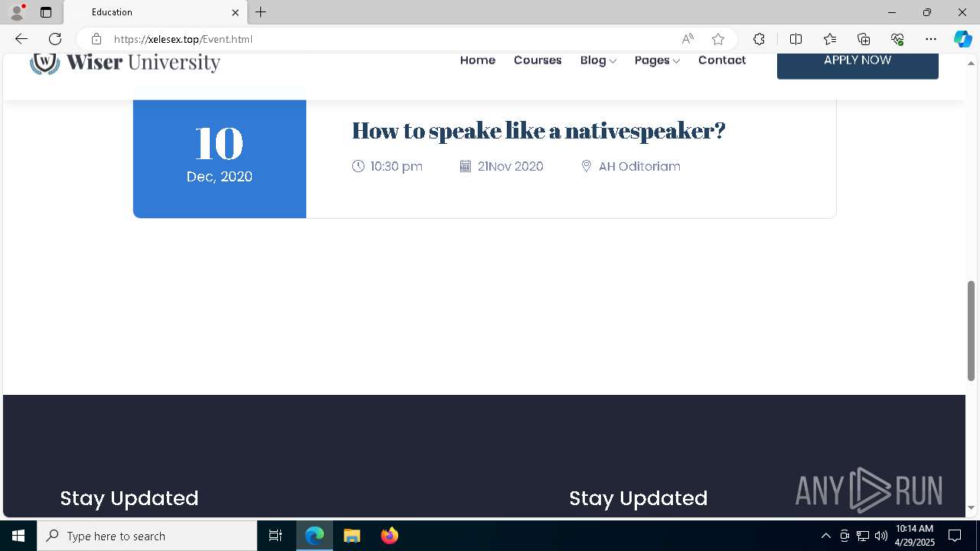980x551 pixels.
Task: Show hidden system tray icons
Action: [825, 536]
